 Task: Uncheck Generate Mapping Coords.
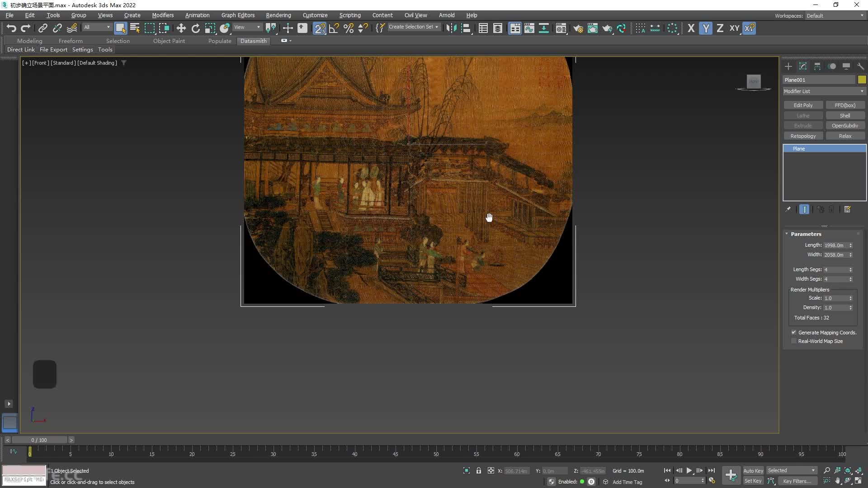click(x=794, y=333)
